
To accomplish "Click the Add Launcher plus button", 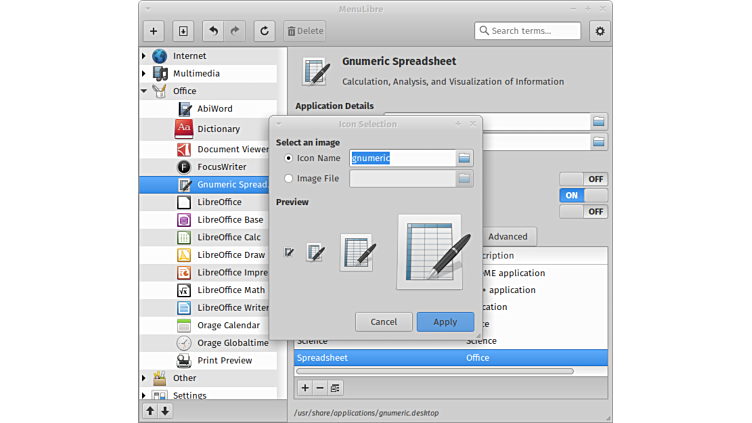I will coord(153,31).
